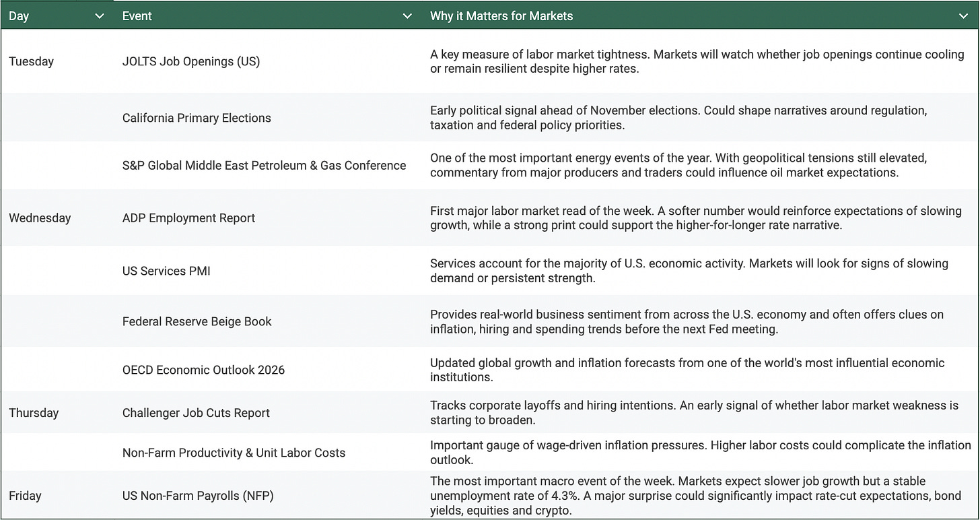The width and height of the screenshot is (980, 520).
Task: Select the Federal Reserve Beige Book cell
Action: point(197,322)
